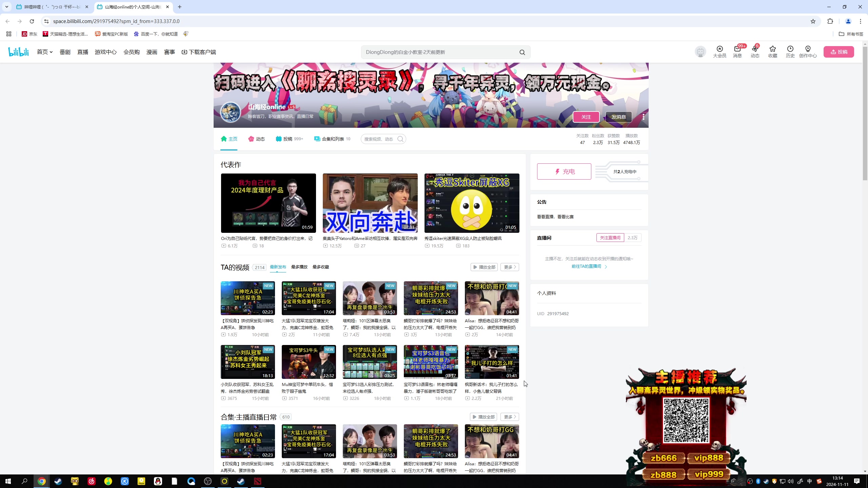This screenshot has width=868, height=488.
Task: Open the 历史 history clock icon
Action: (x=790, y=52)
